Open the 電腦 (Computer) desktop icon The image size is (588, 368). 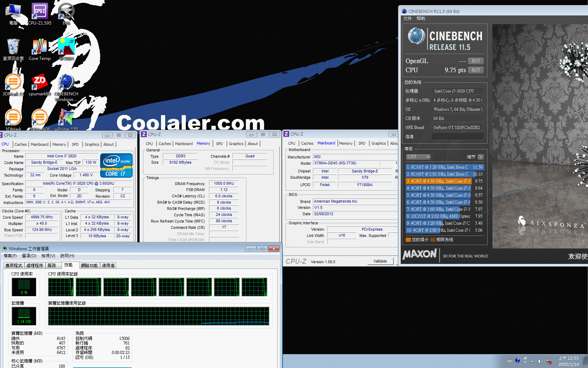tap(13, 13)
